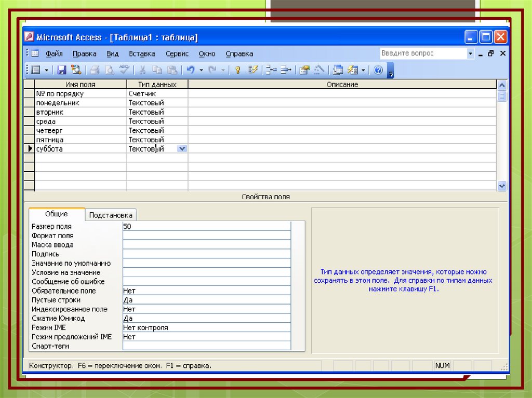Click the Save icon in toolbar
The image size is (532, 398).
coord(61,70)
